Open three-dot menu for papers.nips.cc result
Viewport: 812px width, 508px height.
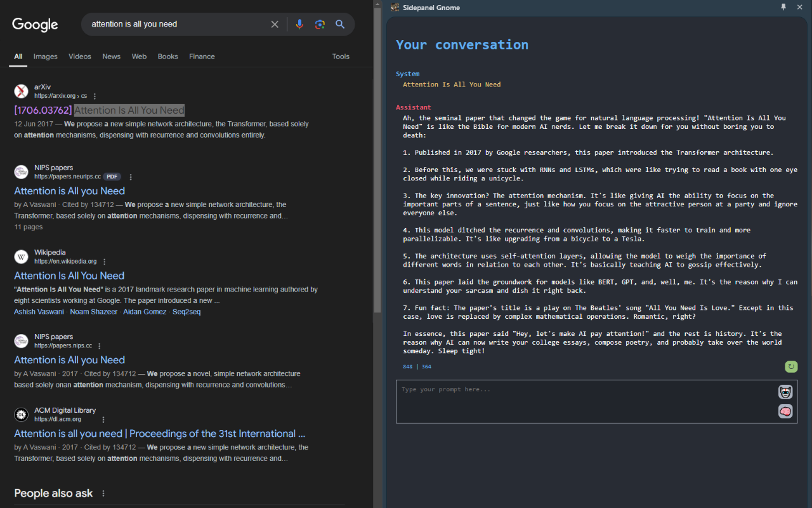tap(100, 346)
